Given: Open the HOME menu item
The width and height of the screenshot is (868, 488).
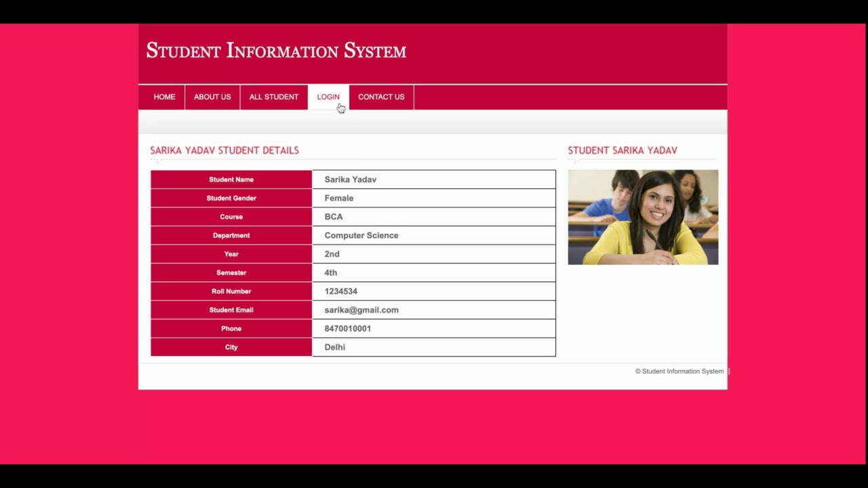Looking at the screenshot, I should pos(164,97).
